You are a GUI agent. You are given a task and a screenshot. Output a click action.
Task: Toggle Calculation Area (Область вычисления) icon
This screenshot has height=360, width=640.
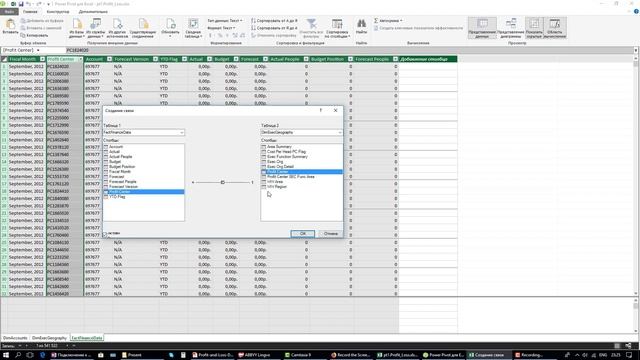(x=555, y=28)
